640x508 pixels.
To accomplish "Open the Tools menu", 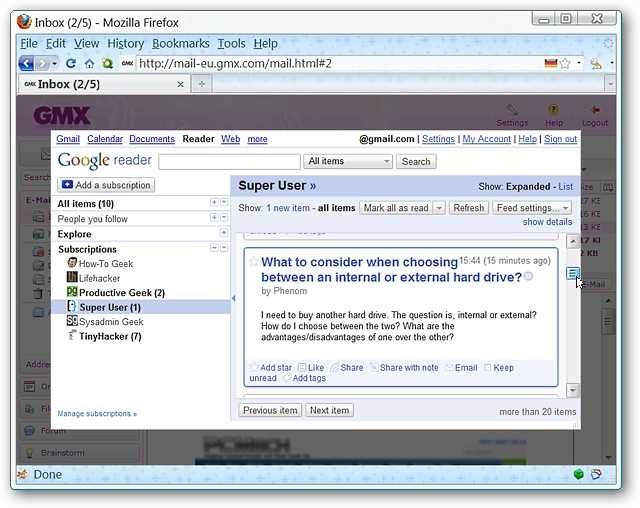I will [x=231, y=43].
